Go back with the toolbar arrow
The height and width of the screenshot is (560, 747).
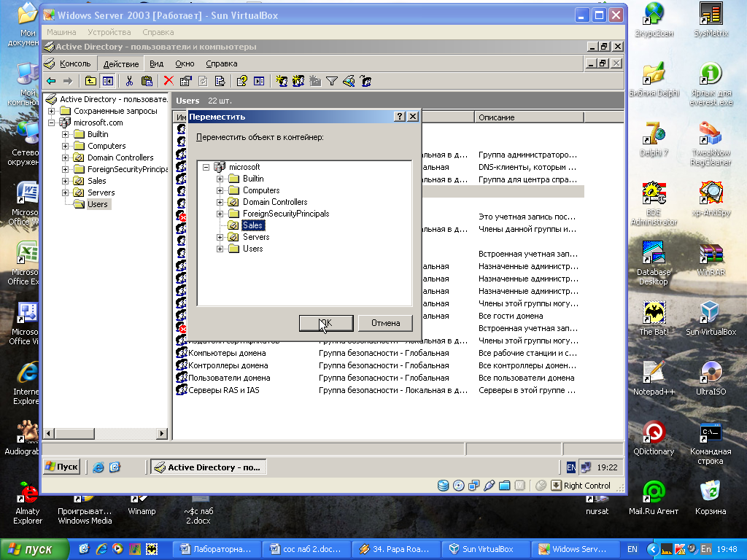[52, 82]
